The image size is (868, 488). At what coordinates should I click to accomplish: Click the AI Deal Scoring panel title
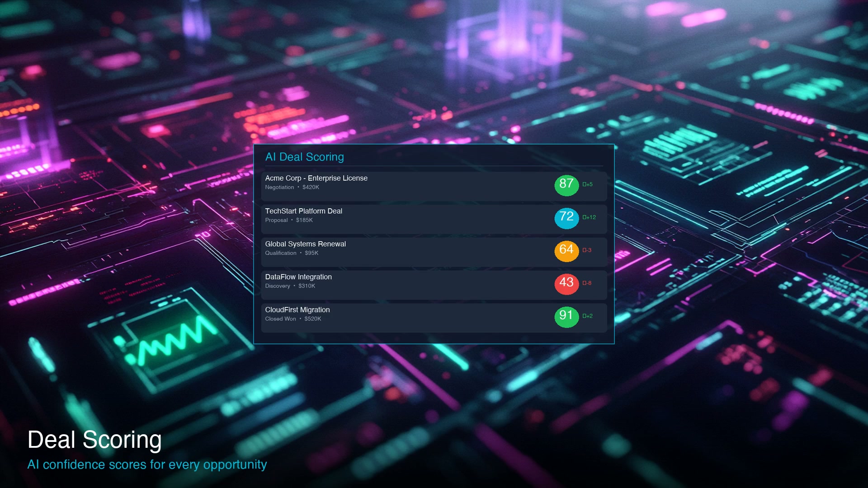point(304,157)
